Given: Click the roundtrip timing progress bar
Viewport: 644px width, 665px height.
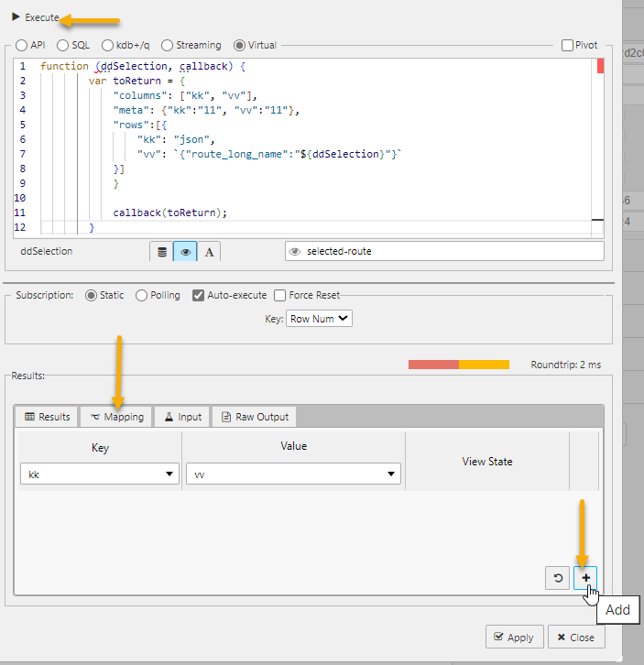Looking at the screenshot, I should click(459, 365).
